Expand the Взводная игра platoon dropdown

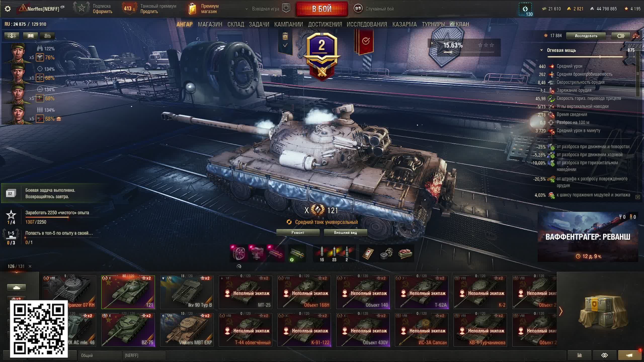click(x=247, y=9)
